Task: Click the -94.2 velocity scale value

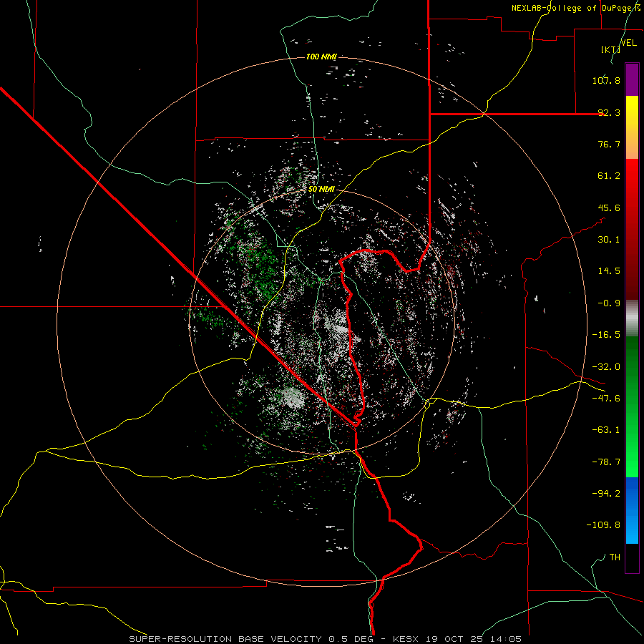Action: [606, 494]
